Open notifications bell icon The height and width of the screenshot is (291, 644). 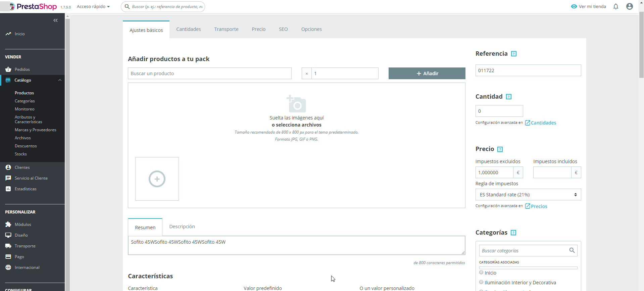click(x=616, y=6)
